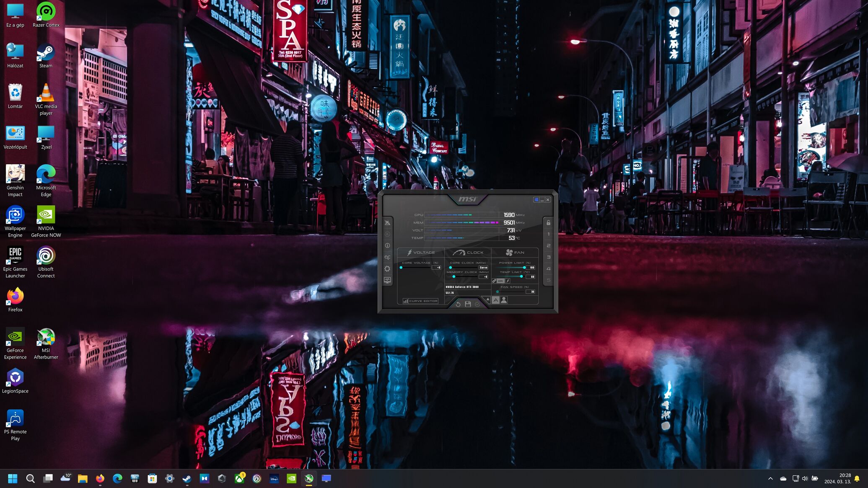Click the MSI dragon logo sidebar icon
The height and width of the screenshot is (488, 868).
point(387,223)
